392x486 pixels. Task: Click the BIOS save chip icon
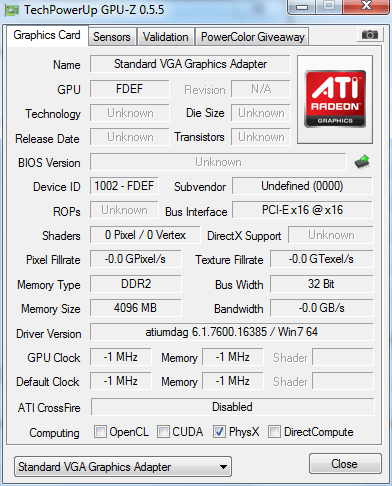(362, 162)
